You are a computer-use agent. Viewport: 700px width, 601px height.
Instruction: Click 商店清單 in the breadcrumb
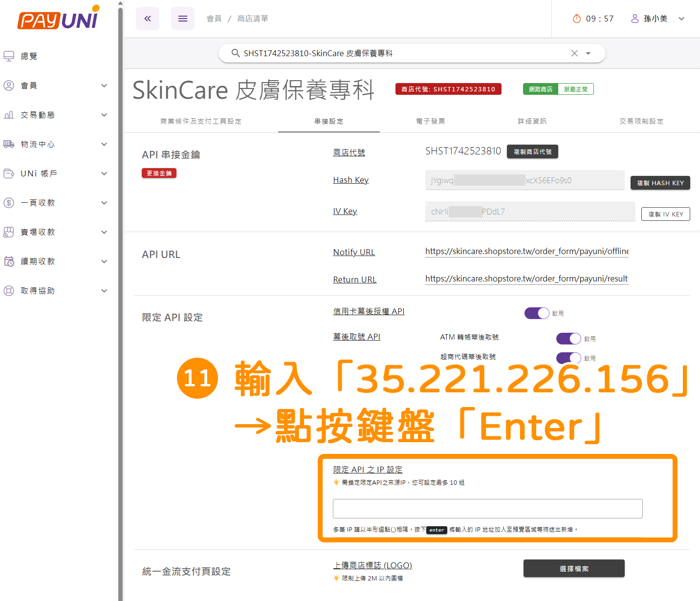click(253, 19)
